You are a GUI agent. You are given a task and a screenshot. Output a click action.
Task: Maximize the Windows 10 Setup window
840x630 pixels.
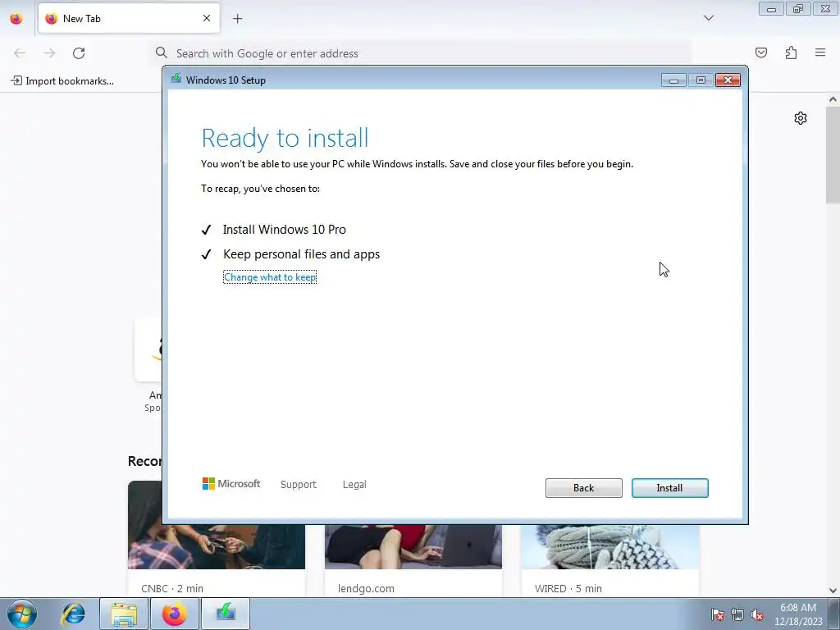pos(701,80)
